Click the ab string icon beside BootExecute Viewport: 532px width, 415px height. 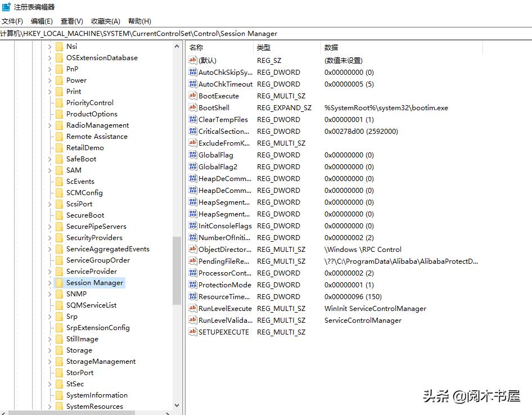click(x=193, y=96)
